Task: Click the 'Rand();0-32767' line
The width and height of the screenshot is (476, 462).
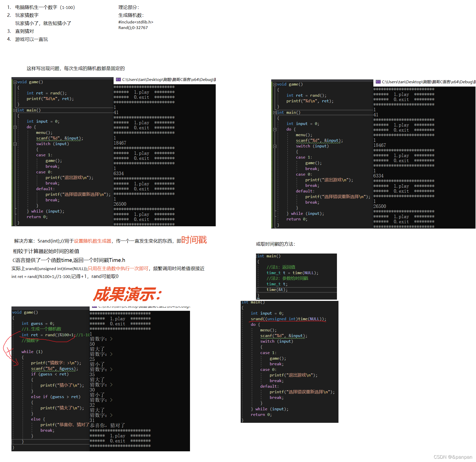Action: point(133,27)
